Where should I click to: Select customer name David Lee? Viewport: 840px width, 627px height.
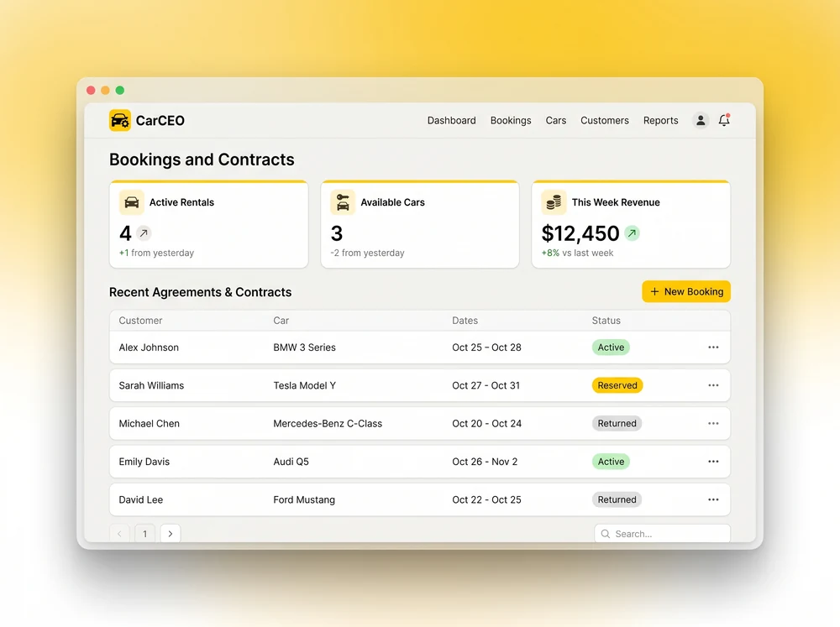141,499
